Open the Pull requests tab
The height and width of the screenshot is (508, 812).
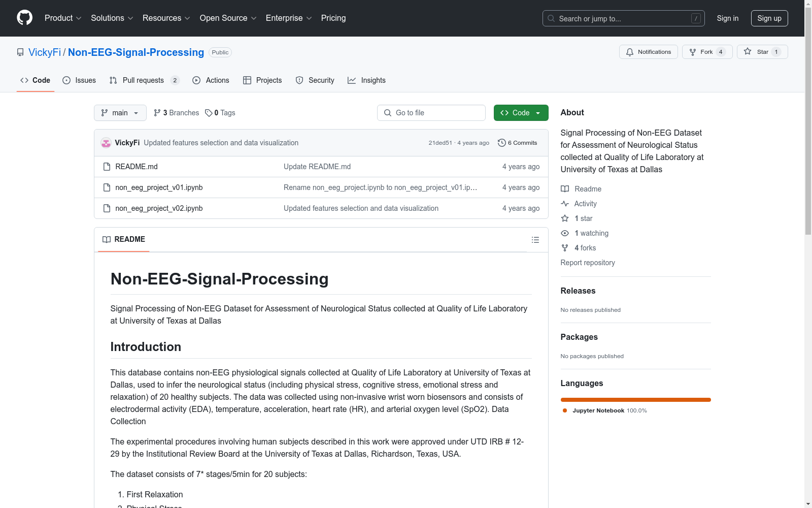pos(144,80)
